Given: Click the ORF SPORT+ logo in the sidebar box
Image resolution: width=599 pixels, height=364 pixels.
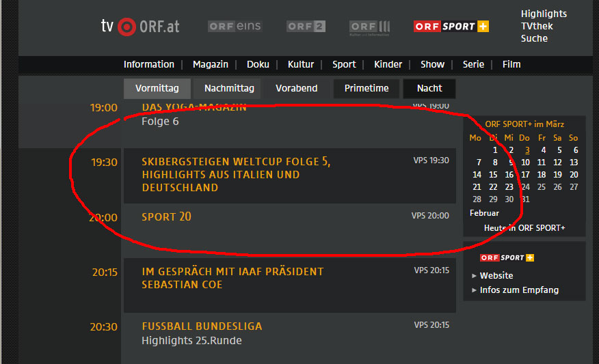Looking at the screenshot, I should (x=507, y=258).
